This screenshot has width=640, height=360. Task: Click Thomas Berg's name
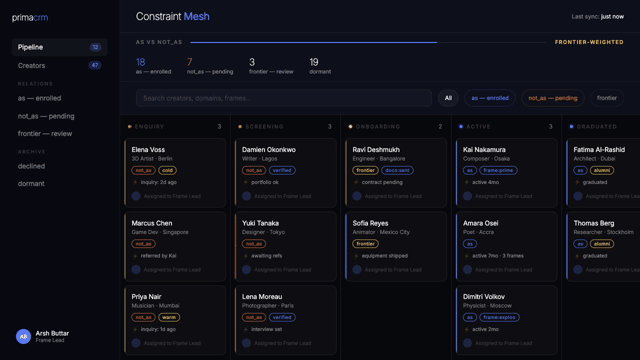pos(594,223)
